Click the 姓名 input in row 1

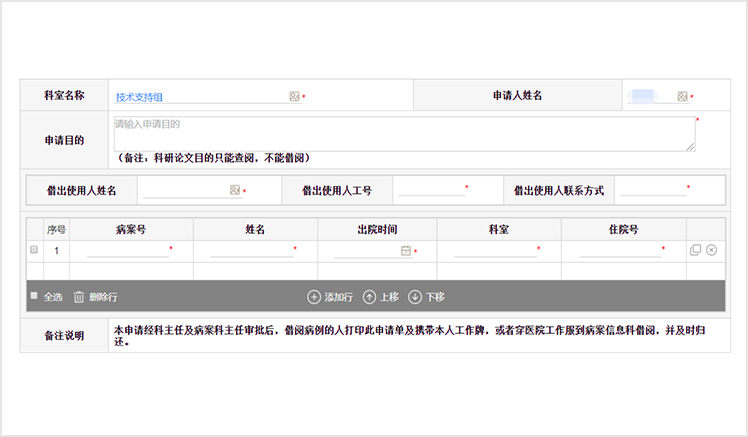[251, 251]
